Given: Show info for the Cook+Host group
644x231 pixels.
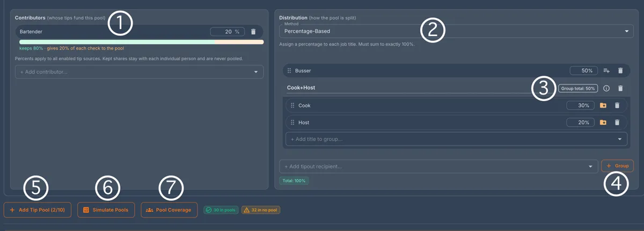Looking at the screenshot, I should (606, 88).
